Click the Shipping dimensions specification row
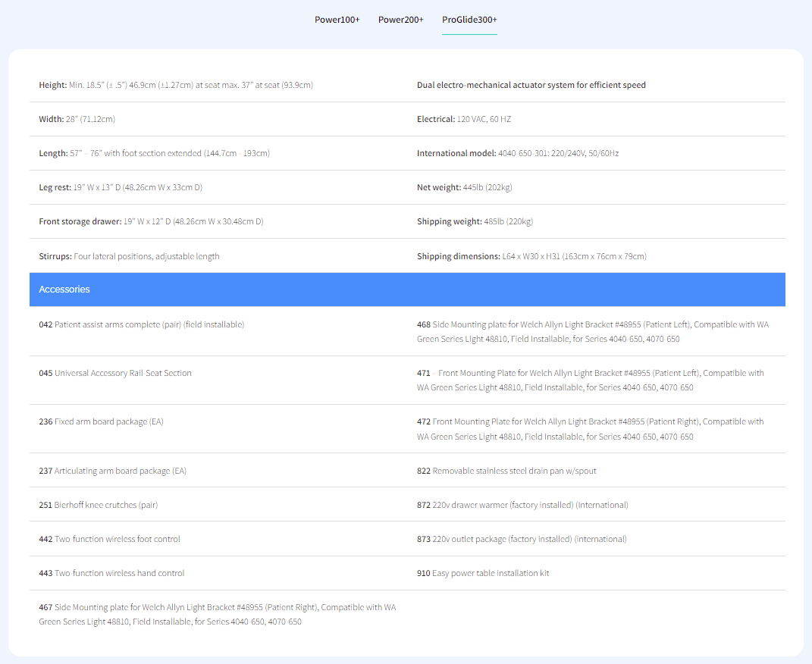Viewport: 812px width, 664px height. click(531, 256)
